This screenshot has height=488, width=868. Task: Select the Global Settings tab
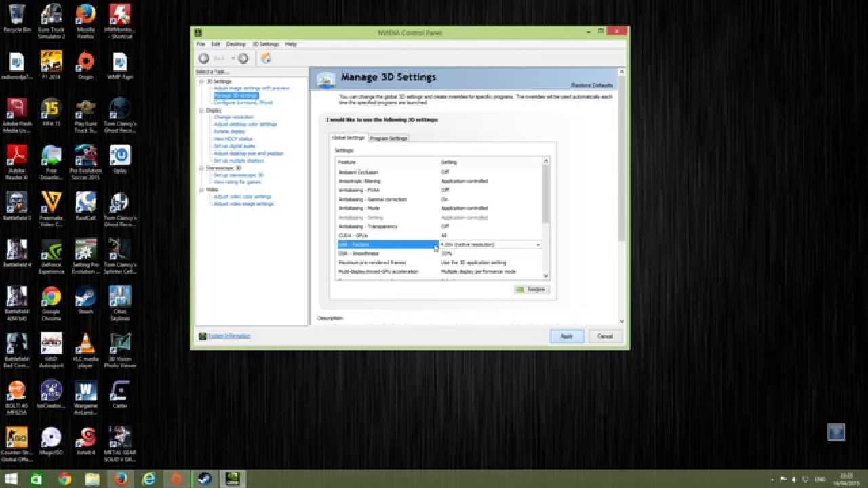click(x=349, y=138)
